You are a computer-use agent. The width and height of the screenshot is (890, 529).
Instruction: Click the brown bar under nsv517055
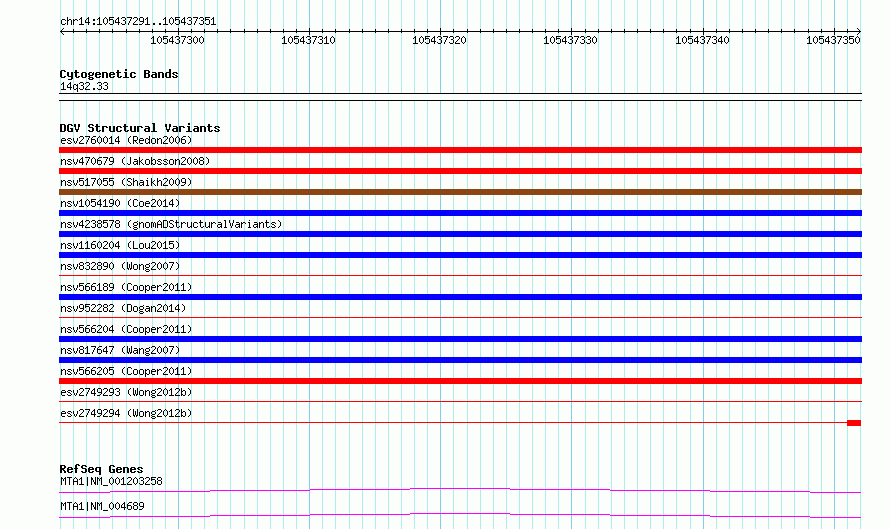pos(460,192)
